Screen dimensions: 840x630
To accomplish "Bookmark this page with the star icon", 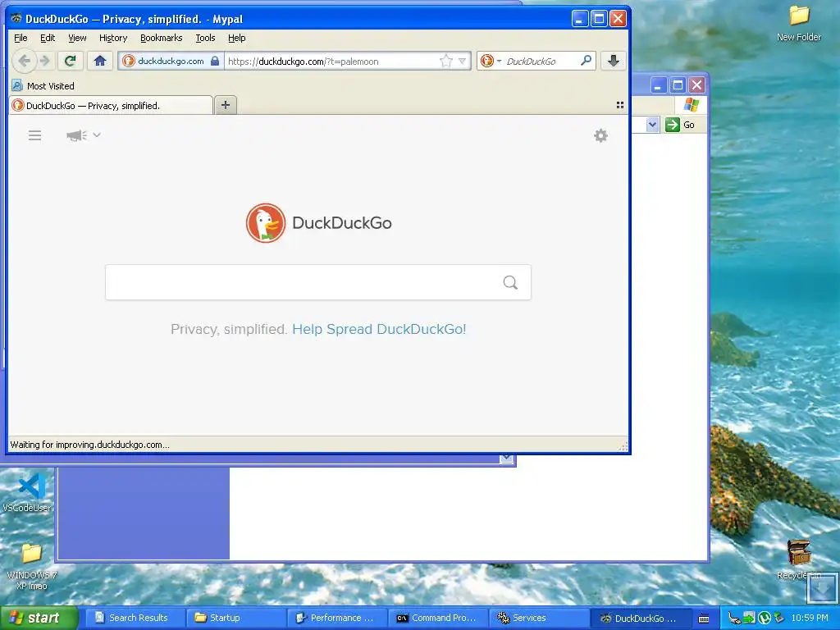I will (x=445, y=61).
